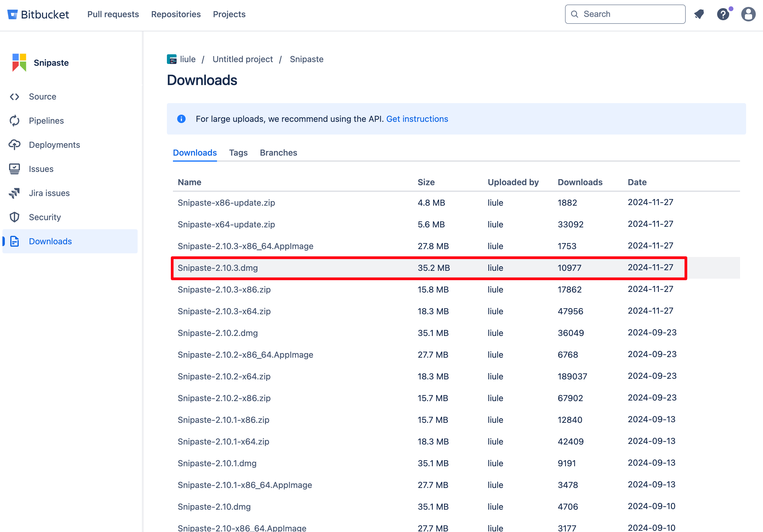Download Snipaste-2.10.3-x86.zip
This screenshot has height=532, width=763.
224,290
